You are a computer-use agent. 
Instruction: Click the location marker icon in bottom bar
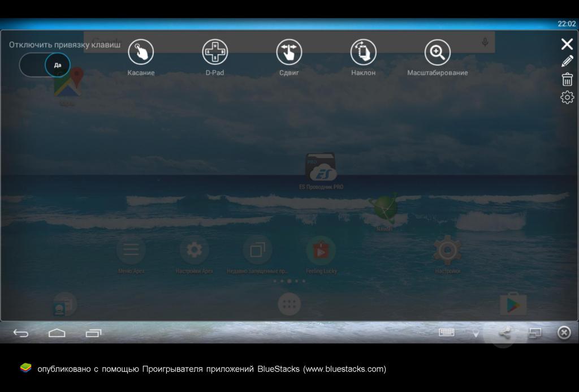476,333
